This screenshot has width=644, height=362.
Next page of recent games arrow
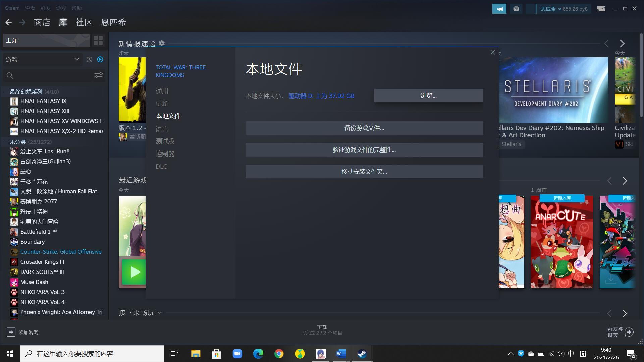(625, 181)
